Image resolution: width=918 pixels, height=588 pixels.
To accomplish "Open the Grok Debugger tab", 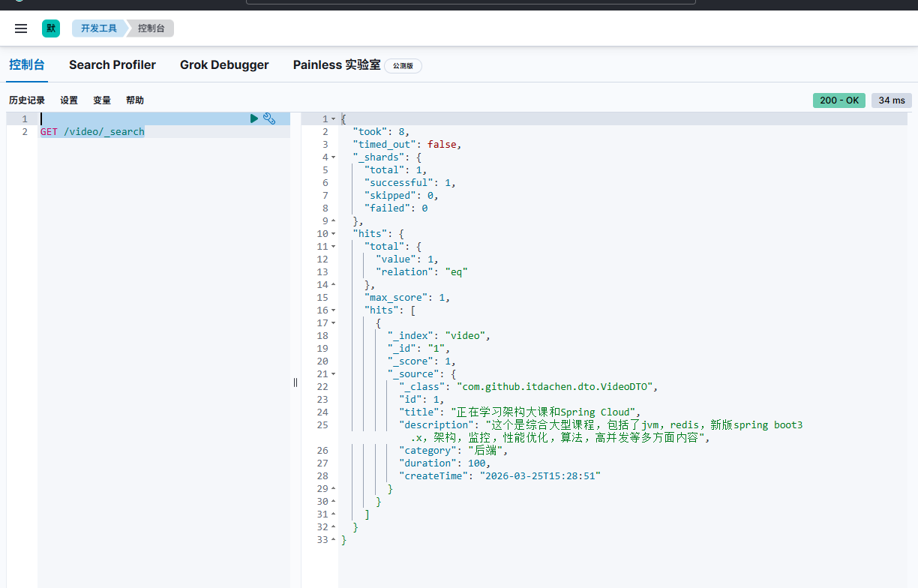I will click(x=224, y=65).
